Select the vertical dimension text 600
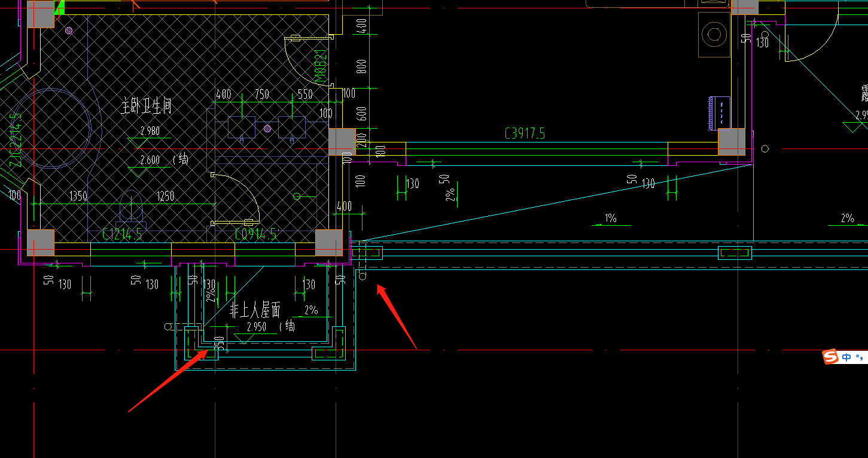This screenshot has width=868, height=458. tap(361, 113)
